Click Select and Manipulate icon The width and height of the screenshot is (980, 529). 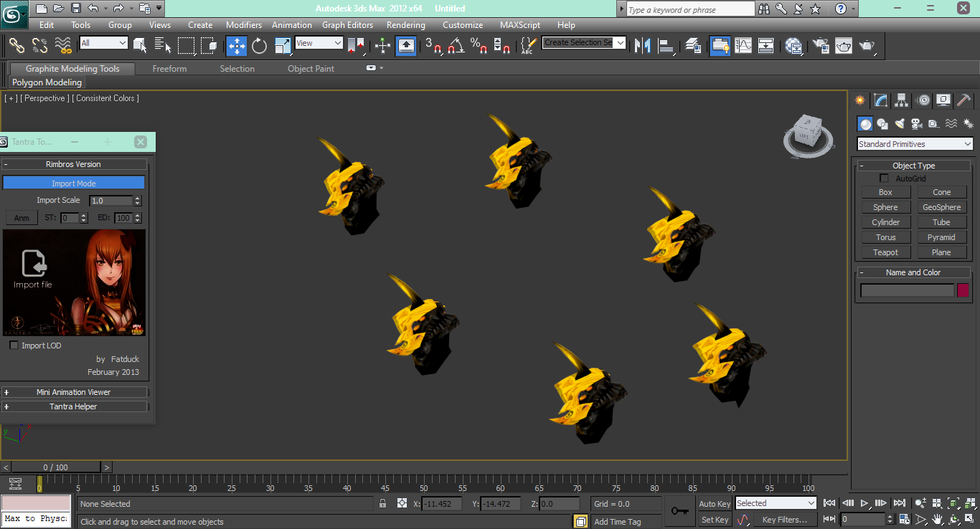point(383,45)
